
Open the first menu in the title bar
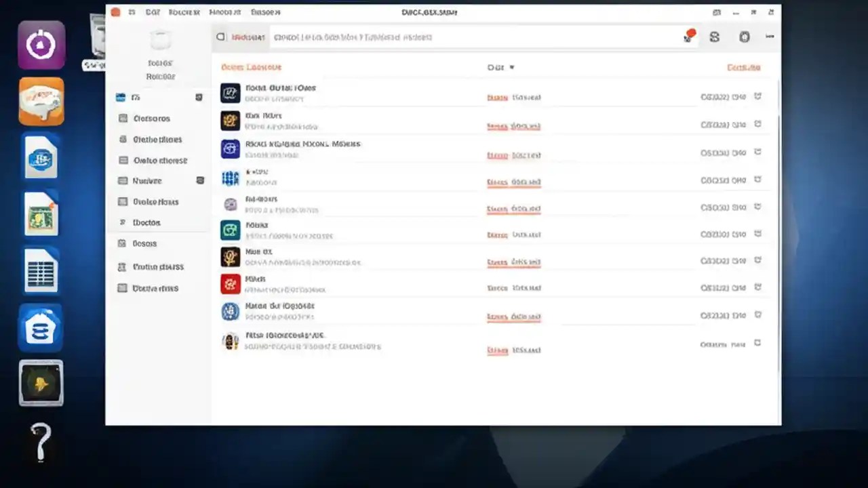(153, 12)
